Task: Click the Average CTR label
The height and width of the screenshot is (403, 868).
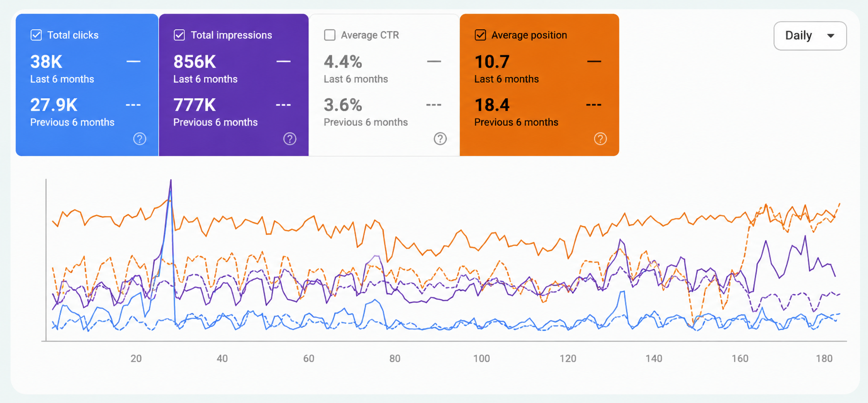Action: (370, 35)
